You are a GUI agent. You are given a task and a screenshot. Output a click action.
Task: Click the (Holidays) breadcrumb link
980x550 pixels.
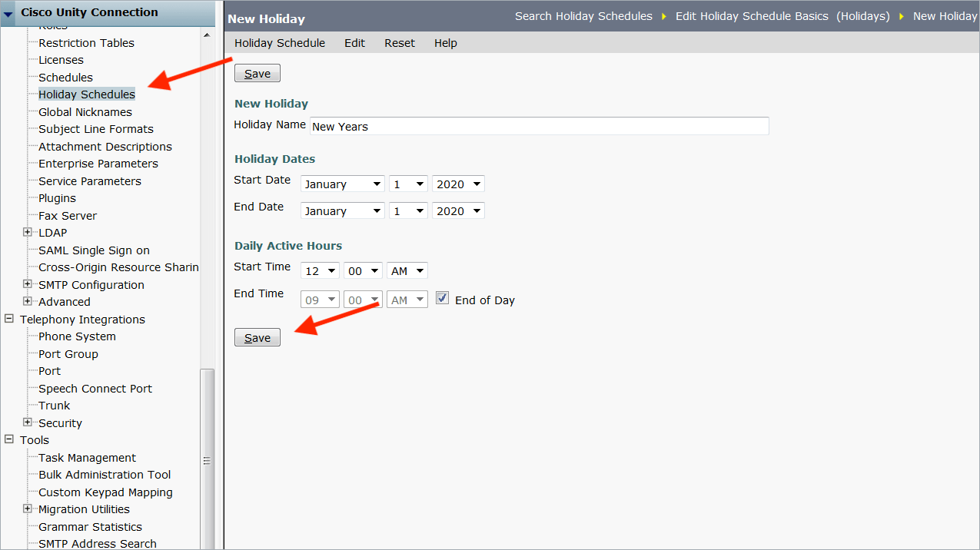click(864, 16)
